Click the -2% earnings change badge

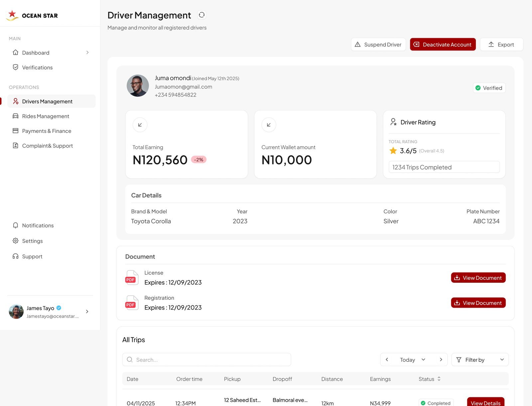(199, 160)
